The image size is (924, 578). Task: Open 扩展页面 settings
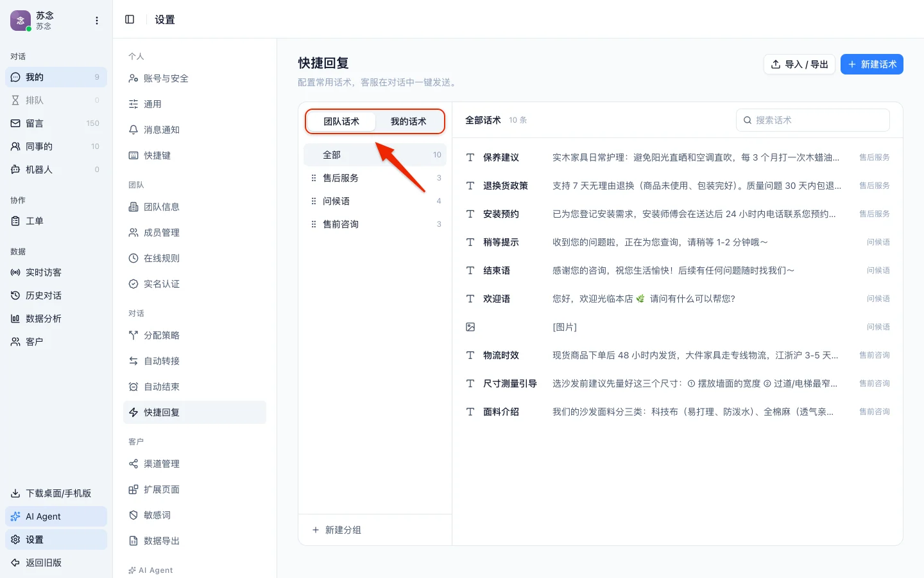click(x=194, y=489)
